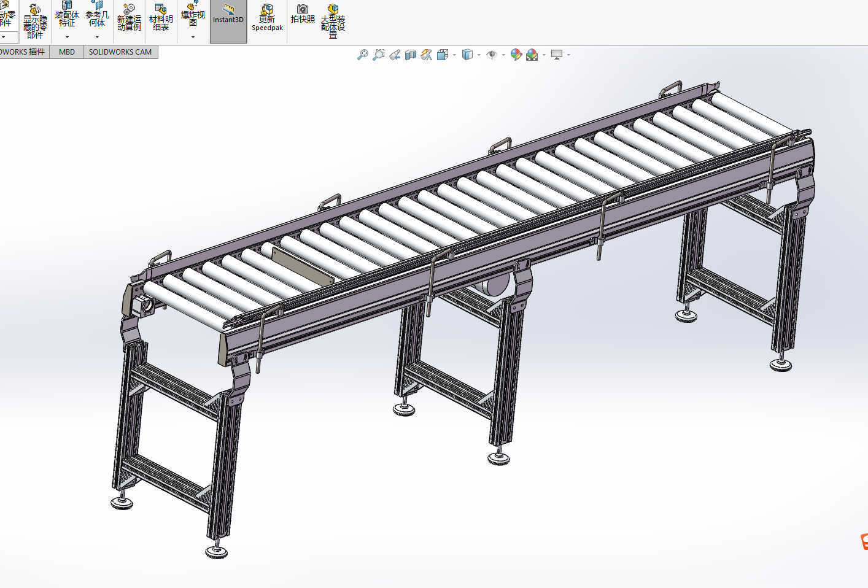This screenshot has height=588, width=868.
Task: Open the 爆炸视图 dropdown arrow
Action: pos(193,37)
